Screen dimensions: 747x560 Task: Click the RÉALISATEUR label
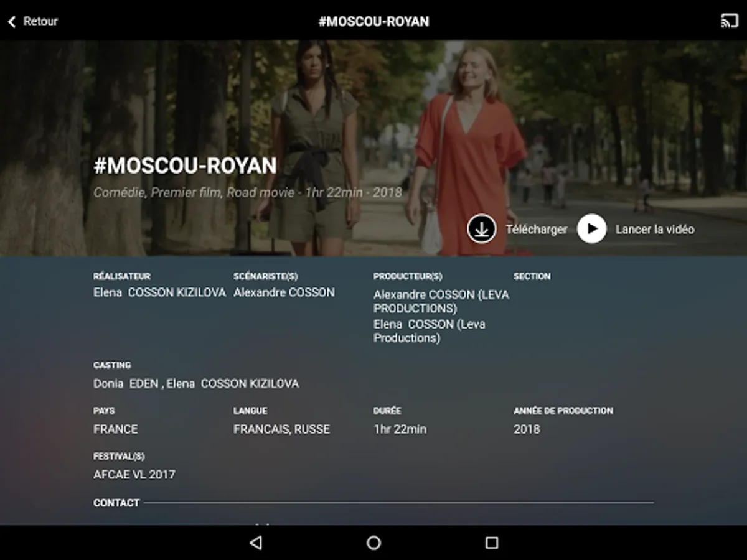pyautogui.click(x=122, y=276)
